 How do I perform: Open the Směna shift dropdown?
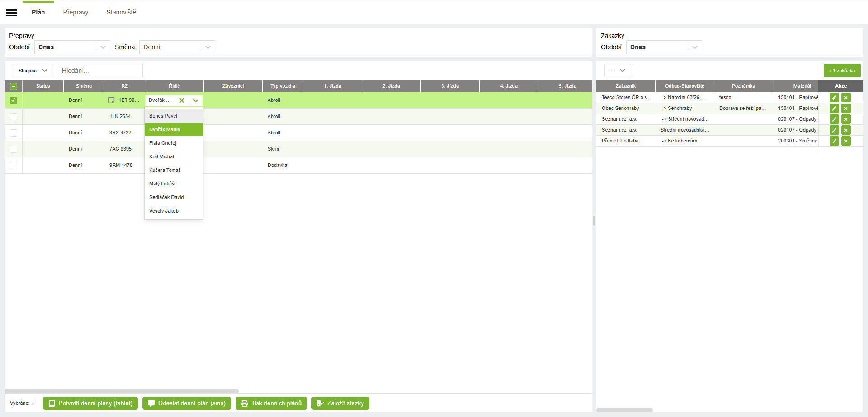click(x=177, y=47)
